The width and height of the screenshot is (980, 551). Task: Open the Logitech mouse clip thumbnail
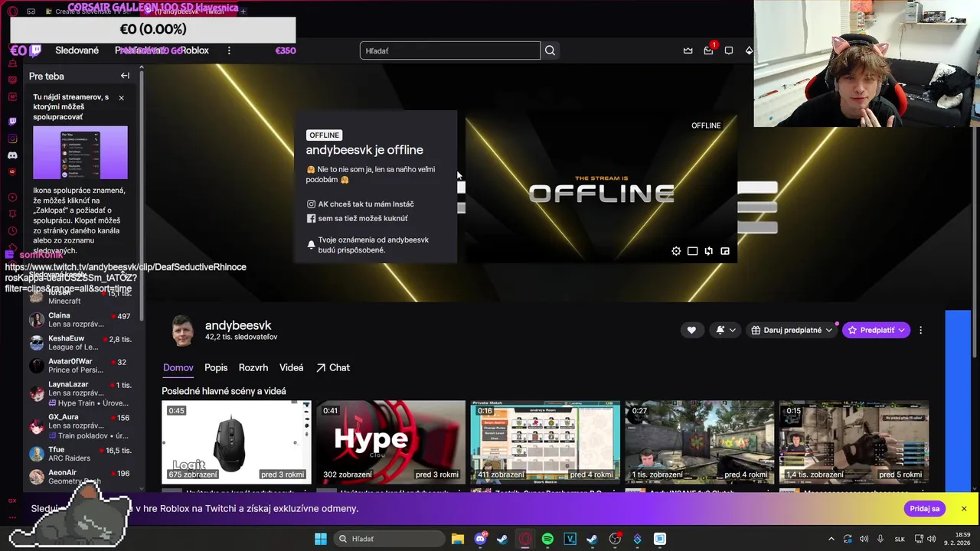pos(236,442)
